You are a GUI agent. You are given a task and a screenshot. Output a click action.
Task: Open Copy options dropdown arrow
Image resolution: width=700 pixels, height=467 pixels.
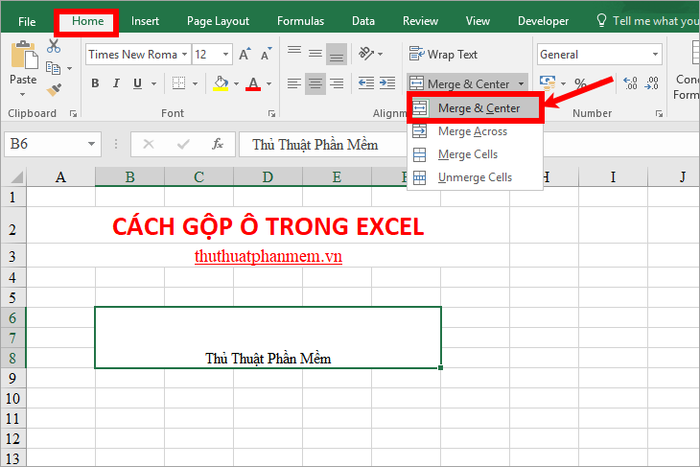coord(70,68)
